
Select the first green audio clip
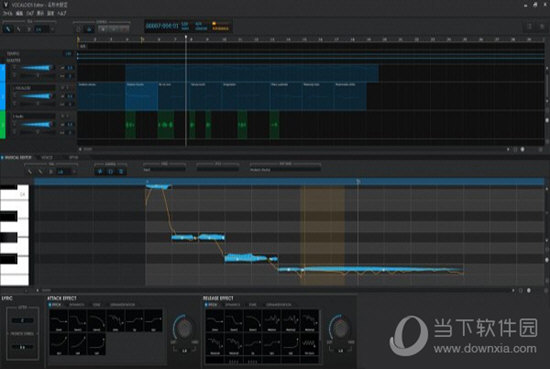click(130, 125)
